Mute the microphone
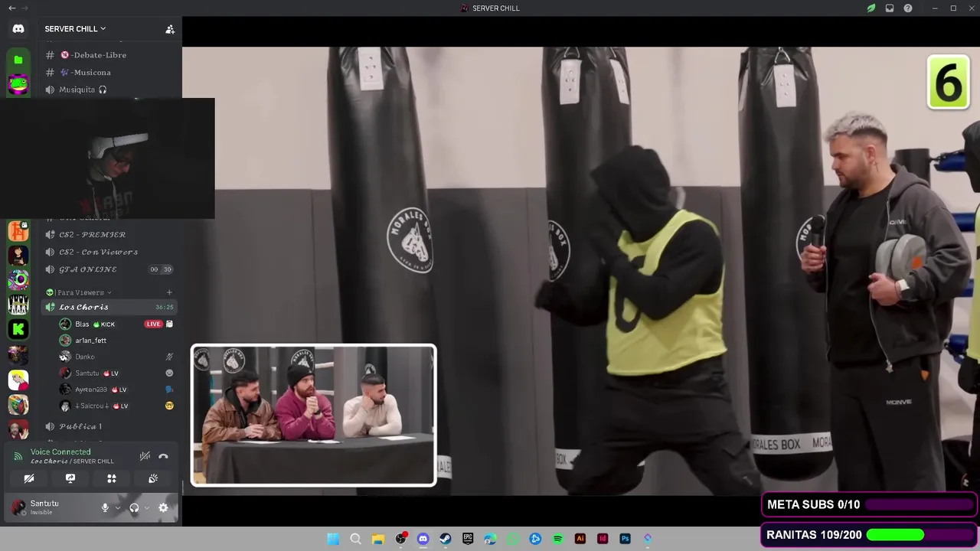Viewport: 980px width, 551px height. pyautogui.click(x=105, y=507)
